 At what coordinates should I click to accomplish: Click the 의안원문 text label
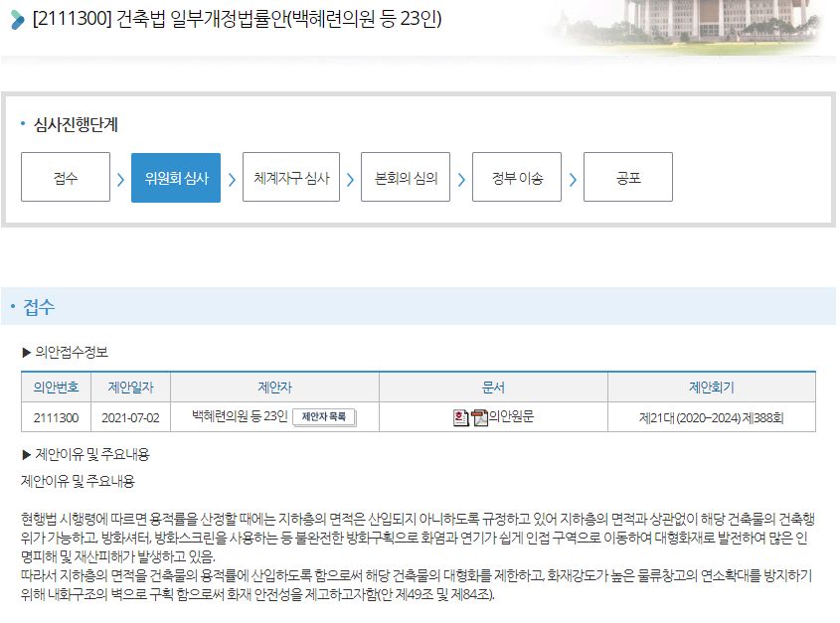[511, 416]
